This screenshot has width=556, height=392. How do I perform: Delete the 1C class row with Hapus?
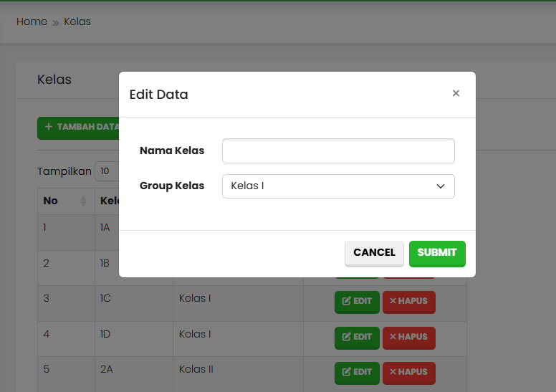pyautogui.click(x=408, y=302)
